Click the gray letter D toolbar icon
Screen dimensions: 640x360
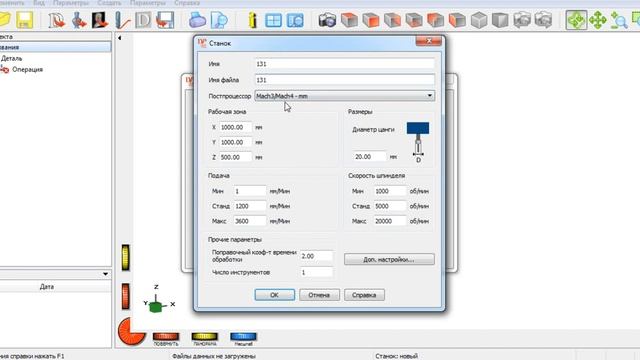point(143,20)
